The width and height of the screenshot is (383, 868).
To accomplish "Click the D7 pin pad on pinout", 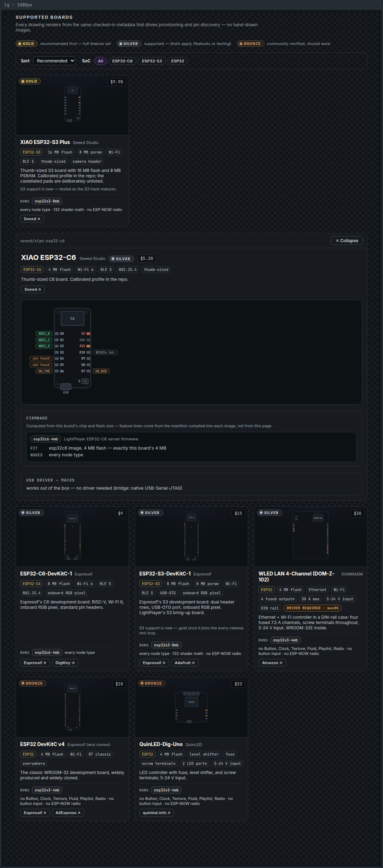I will (88, 371).
